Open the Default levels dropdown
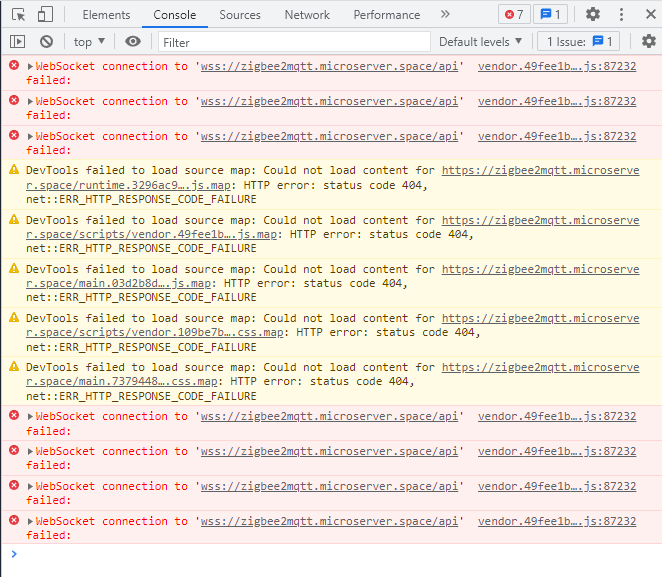662x577 pixels. coord(480,42)
